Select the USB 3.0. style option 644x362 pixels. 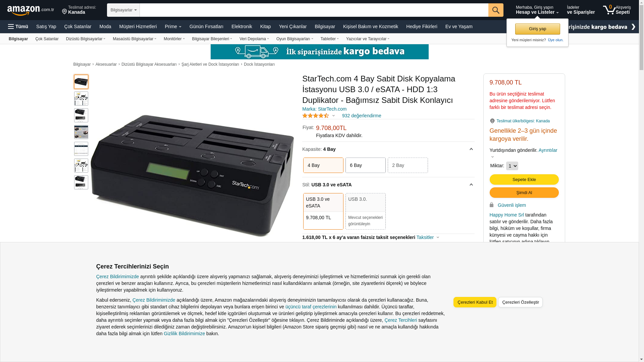pyautogui.click(x=366, y=211)
